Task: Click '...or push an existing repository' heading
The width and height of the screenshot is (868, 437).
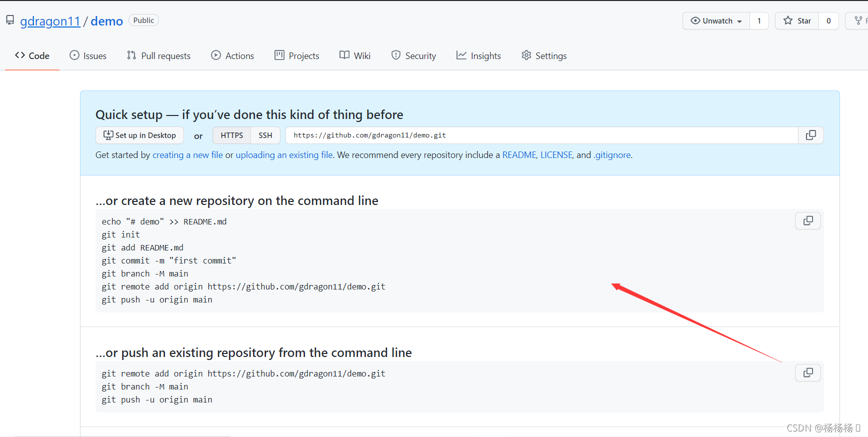Action: pyautogui.click(x=253, y=352)
